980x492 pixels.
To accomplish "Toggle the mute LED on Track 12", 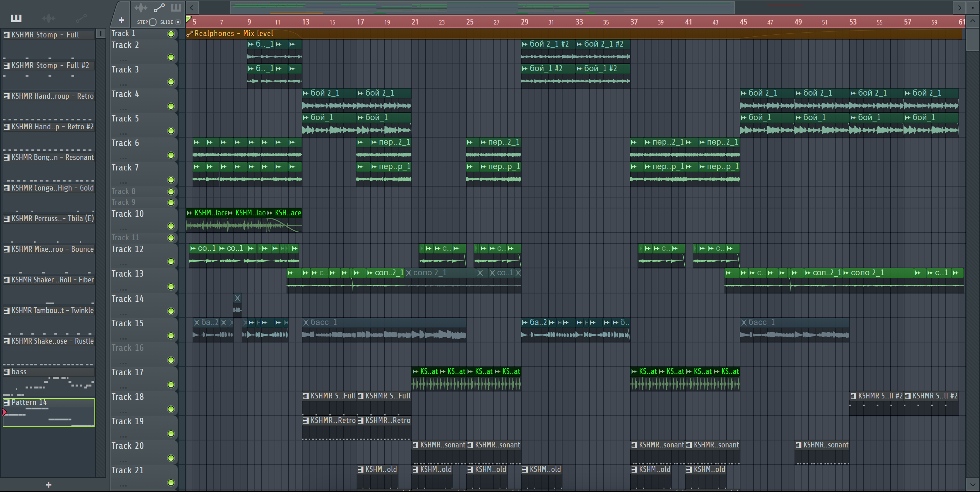I will tap(171, 261).
